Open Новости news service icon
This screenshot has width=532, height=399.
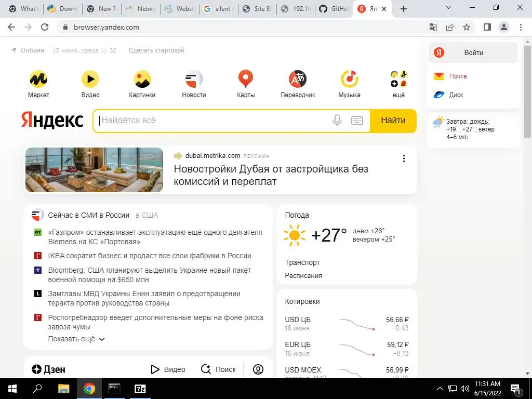point(194,79)
